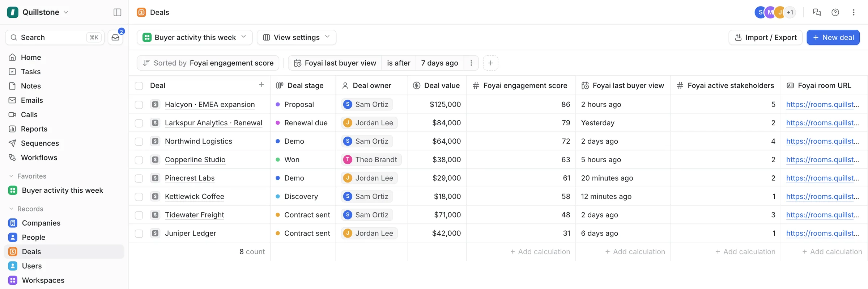Viewport: 868px width, 289px height.
Task: Click the +1 collaborators avatar
Action: click(x=790, y=12)
